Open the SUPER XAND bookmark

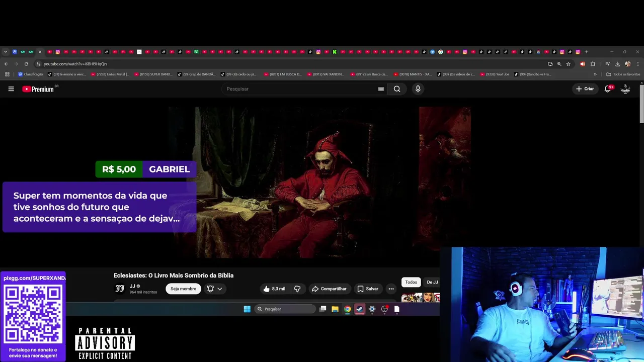pos(153,74)
